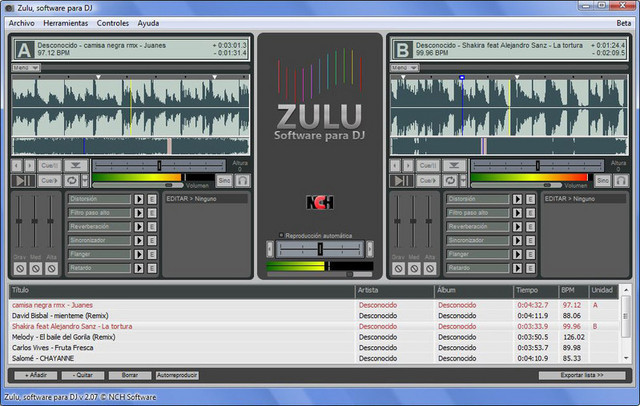Open the Ayuda menu

pyautogui.click(x=148, y=23)
